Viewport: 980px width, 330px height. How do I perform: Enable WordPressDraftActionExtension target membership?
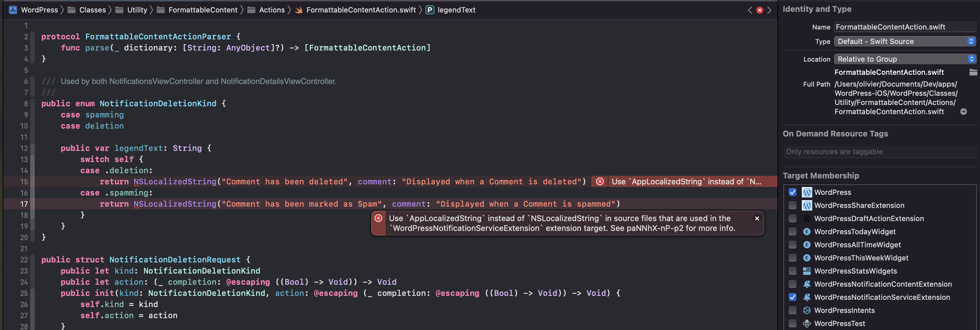793,218
